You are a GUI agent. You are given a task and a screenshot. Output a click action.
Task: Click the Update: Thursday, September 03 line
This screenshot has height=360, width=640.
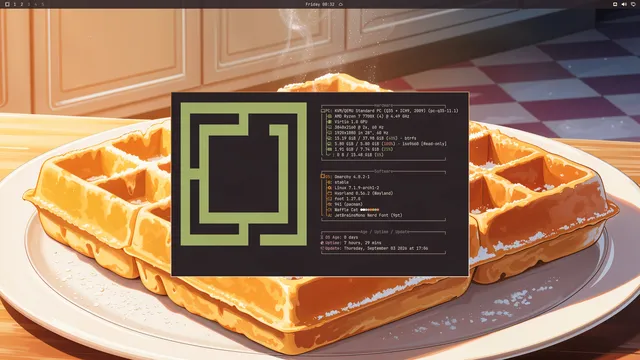tap(374, 248)
